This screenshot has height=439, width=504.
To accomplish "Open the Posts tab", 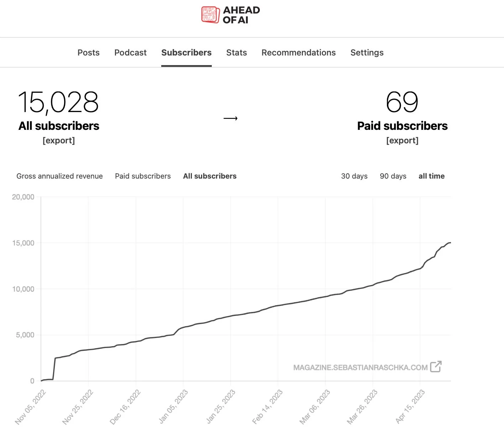I will pos(89,53).
